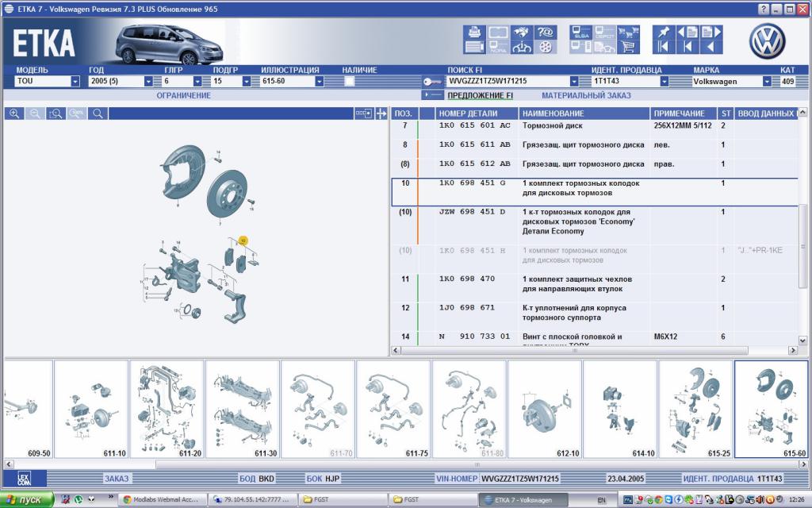
Task: Zoom in on the illustration
Action: pyautogui.click(x=14, y=114)
